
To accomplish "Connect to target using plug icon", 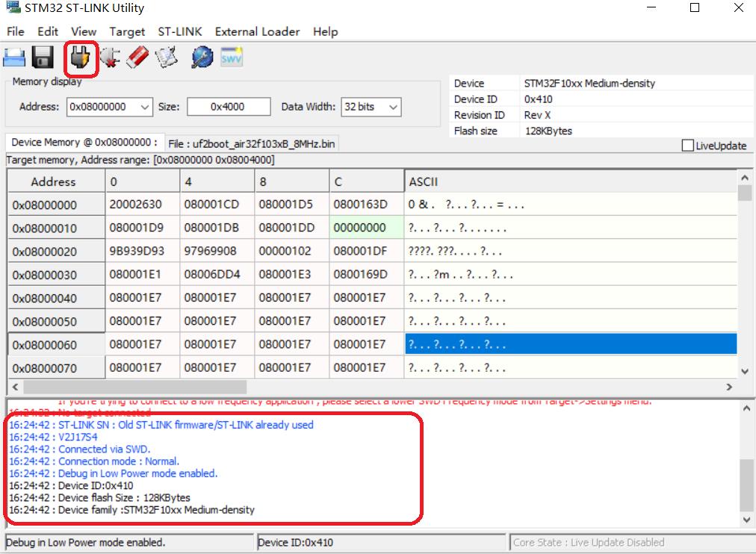I will pyautogui.click(x=81, y=58).
